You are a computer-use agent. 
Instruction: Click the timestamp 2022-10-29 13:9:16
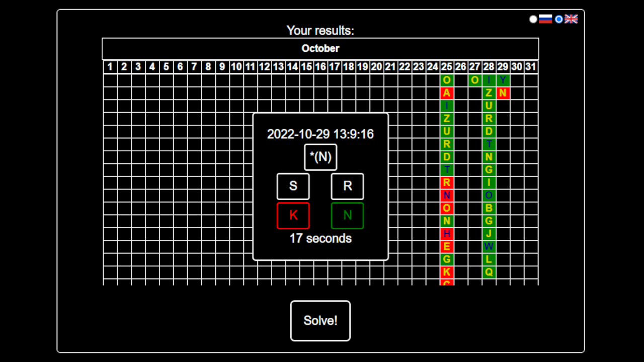tap(320, 134)
